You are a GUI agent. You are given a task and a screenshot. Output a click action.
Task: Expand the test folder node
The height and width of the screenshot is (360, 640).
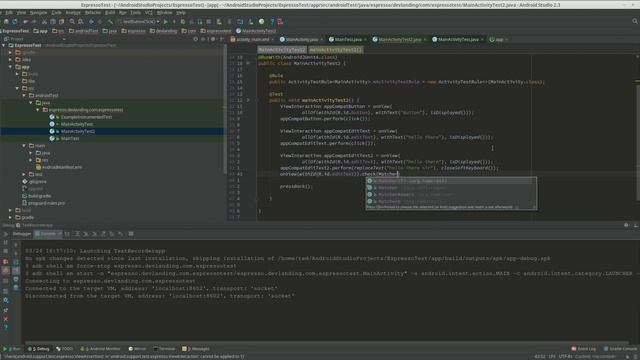[24, 174]
